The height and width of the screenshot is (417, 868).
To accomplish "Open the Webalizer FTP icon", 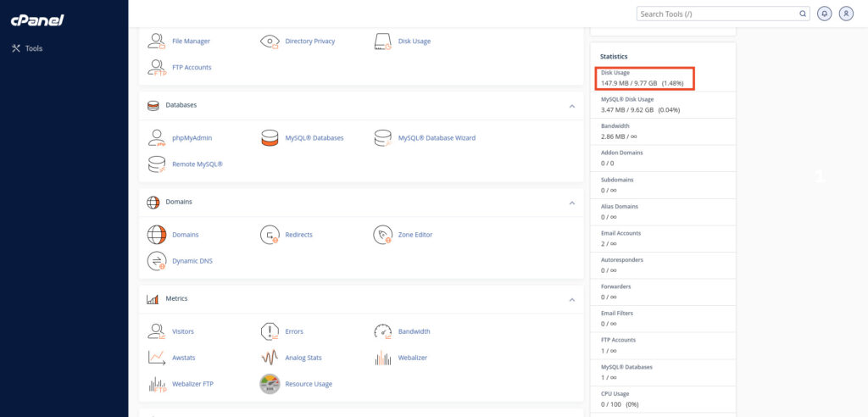I will click(157, 384).
